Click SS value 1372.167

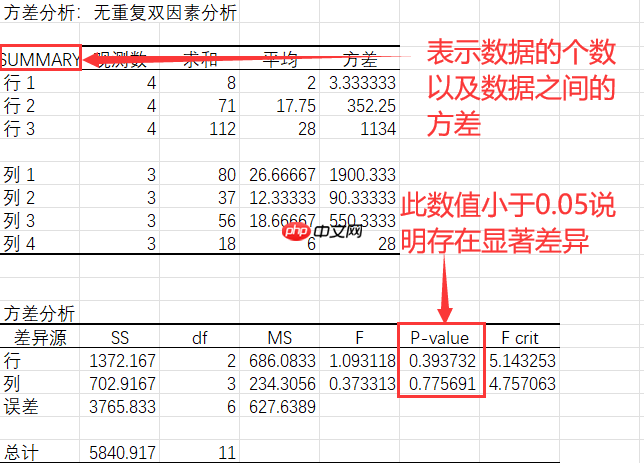(x=122, y=361)
